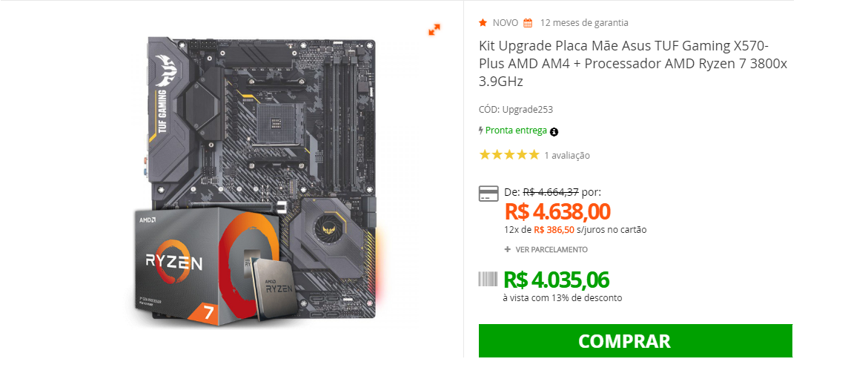The width and height of the screenshot is (868, 376).
Task: Click the orange star icon beside NOVO
Action: [x=483, y=23]
